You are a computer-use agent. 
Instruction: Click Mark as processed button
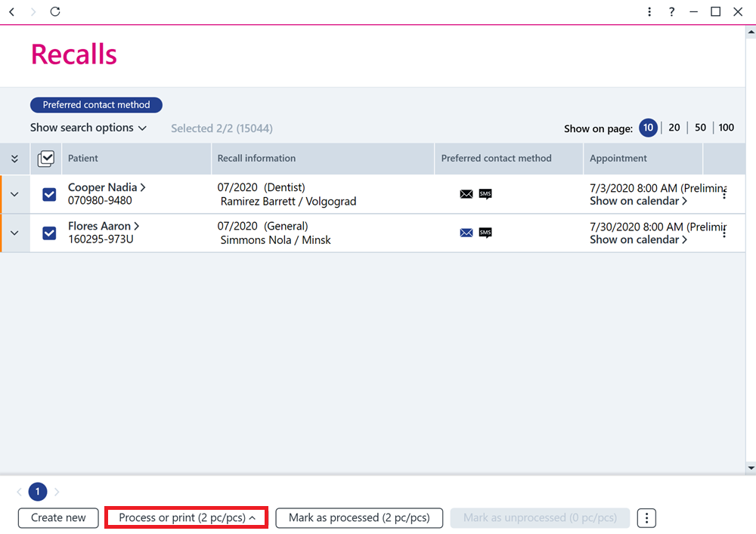coord(359,517)
